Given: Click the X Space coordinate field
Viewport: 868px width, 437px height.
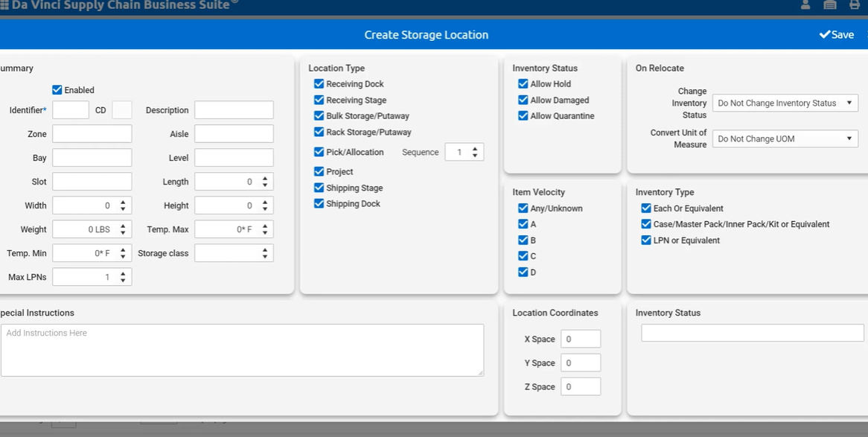Looking at the screenshot, I should [581, 339].
